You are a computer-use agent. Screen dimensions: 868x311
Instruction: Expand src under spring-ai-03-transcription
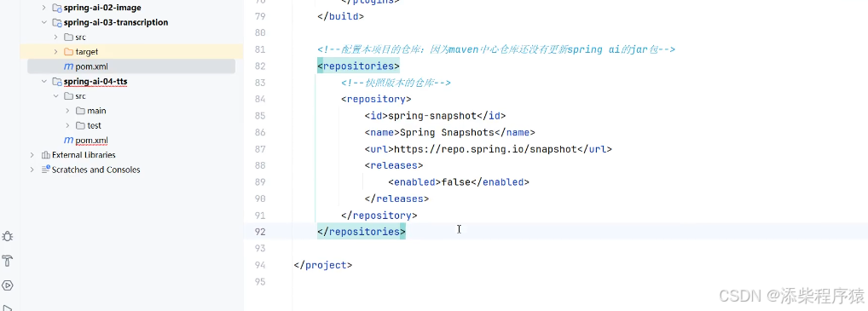pos(56,37)
